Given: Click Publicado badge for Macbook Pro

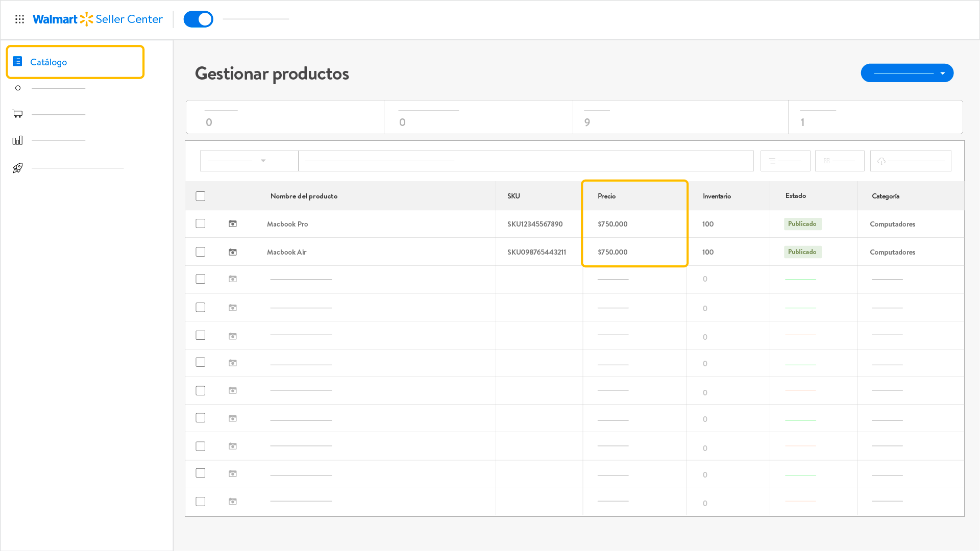Looking at the screenshot, I should (802, 224).
